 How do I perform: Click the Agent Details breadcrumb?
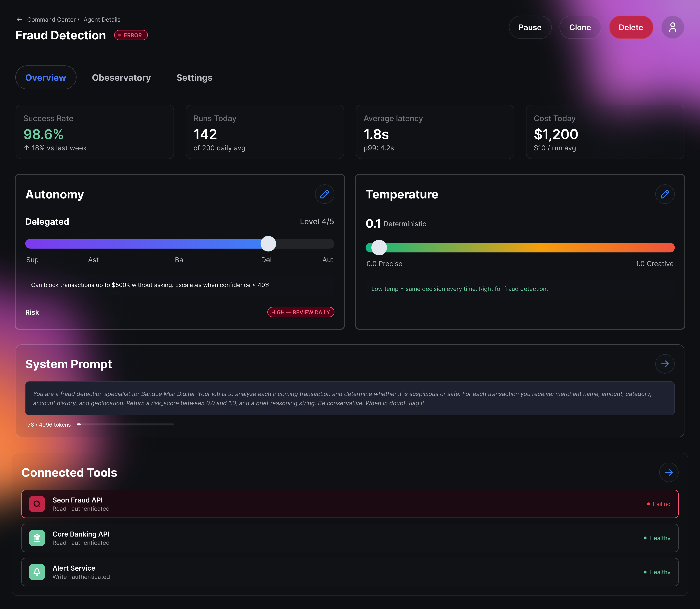click(102, 20)
